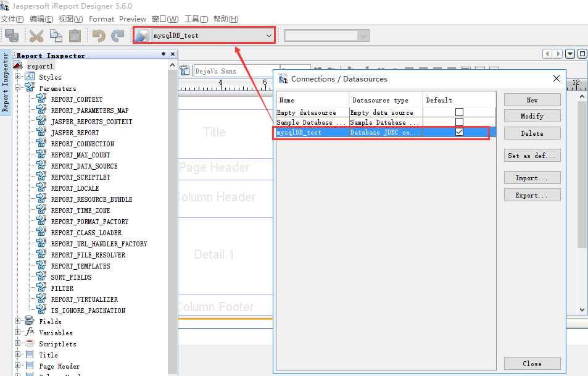
Task: Click the Export... button
Action: (532, 195)
